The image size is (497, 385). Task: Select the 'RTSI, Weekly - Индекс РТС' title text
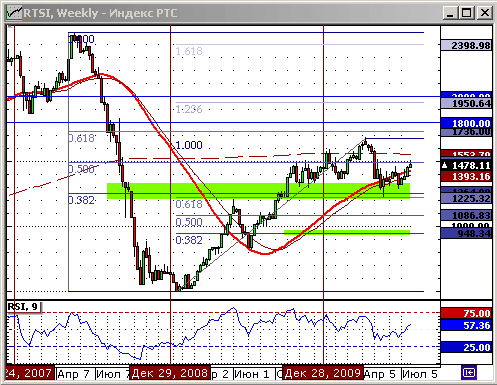pyautogui.click(x=100, y=13)
